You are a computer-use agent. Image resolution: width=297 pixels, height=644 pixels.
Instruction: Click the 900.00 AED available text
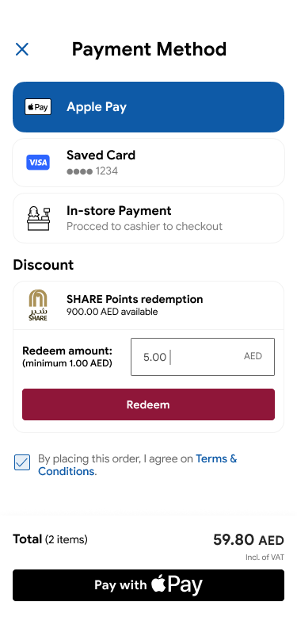pyautogui.click(x=112, y=312)
